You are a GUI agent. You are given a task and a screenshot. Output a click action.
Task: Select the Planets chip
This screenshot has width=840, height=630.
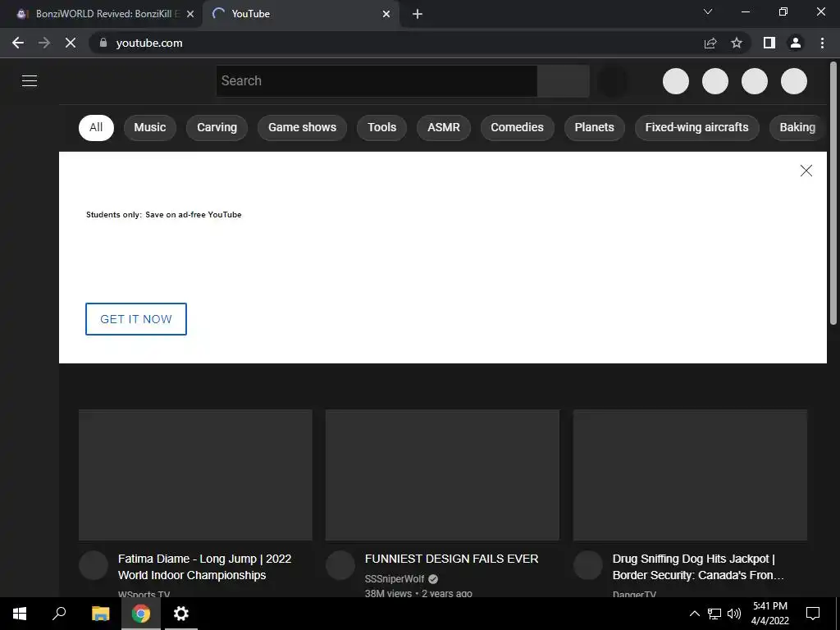[594, 127]
